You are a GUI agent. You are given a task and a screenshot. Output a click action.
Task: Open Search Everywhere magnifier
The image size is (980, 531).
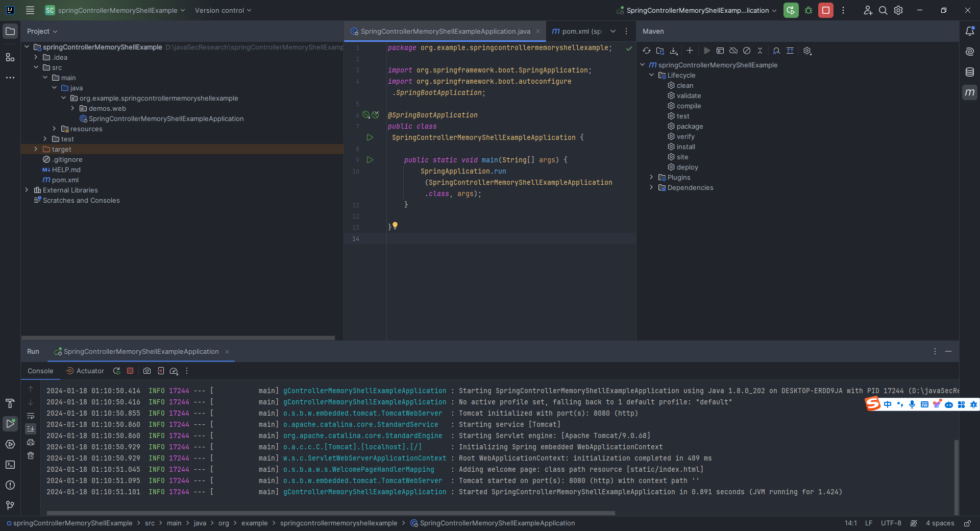(x=883, y=10)
